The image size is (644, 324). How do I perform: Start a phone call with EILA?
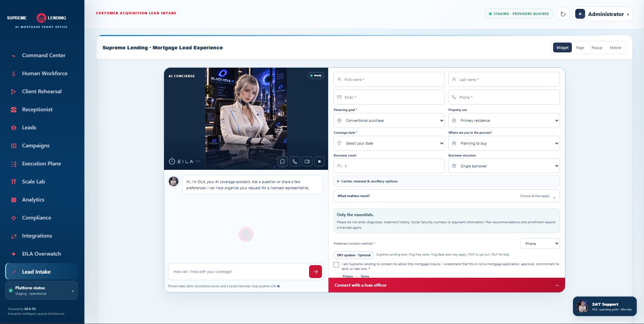(x=295, y=162)
